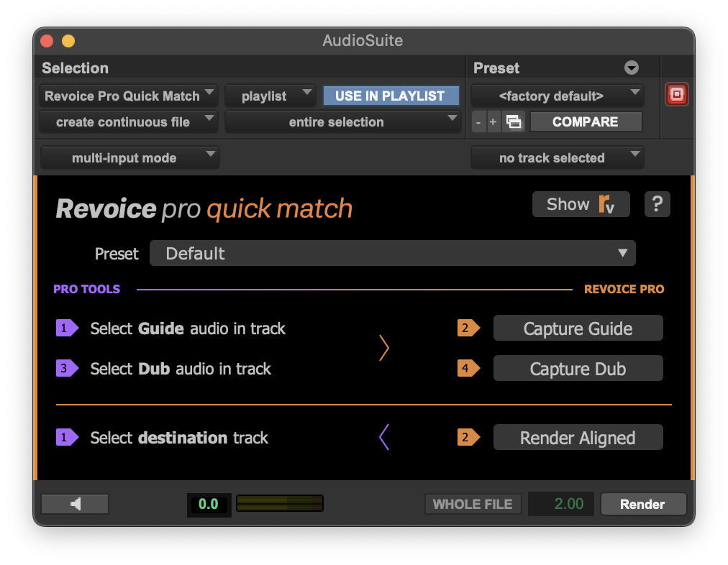Toggle the USE IN PLAYLIST button
Screen dimensions: 728x565
[x=390, y=96]
